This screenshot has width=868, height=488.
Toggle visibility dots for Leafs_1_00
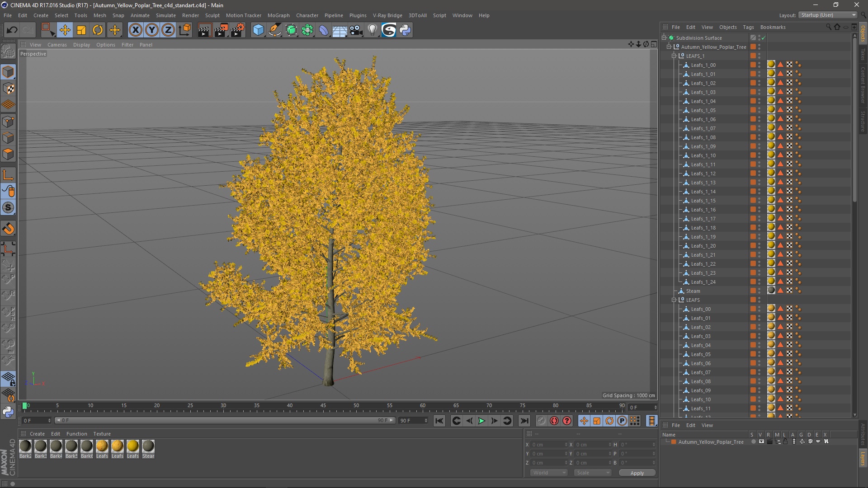pos(759,65)
